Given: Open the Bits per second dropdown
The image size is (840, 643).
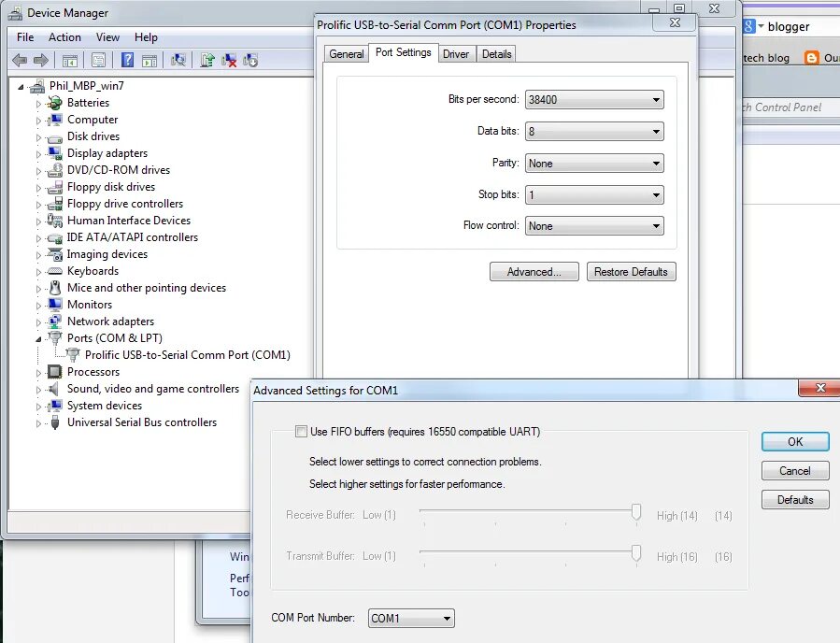Looking at the screenshot, I should pyautogui.click(x=594, y=100).
